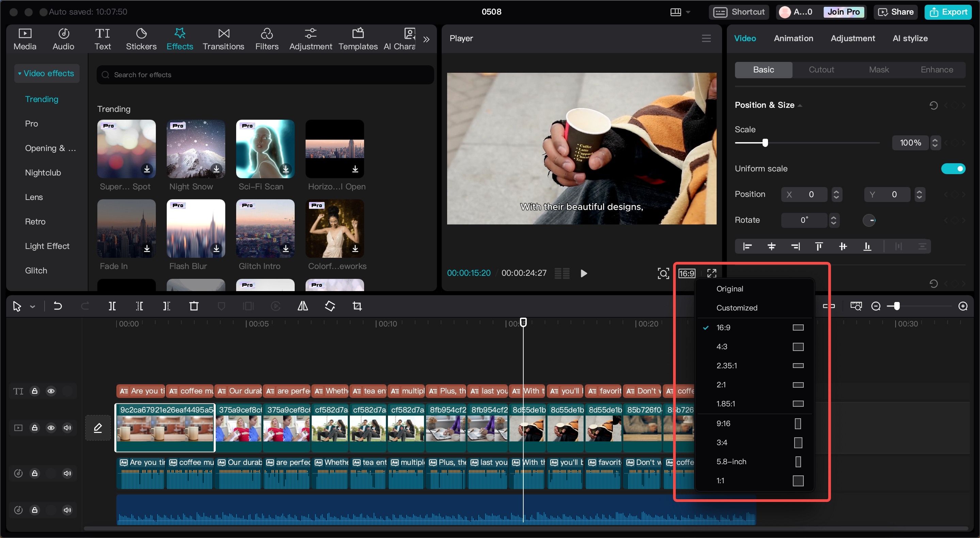
Task: Open the Effects panel in the top toolbar
Action: [x=180, y=38]
